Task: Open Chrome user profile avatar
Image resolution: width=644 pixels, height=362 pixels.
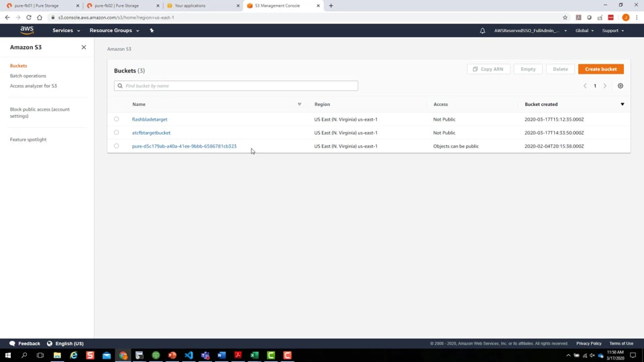Action: coord(625,17)
